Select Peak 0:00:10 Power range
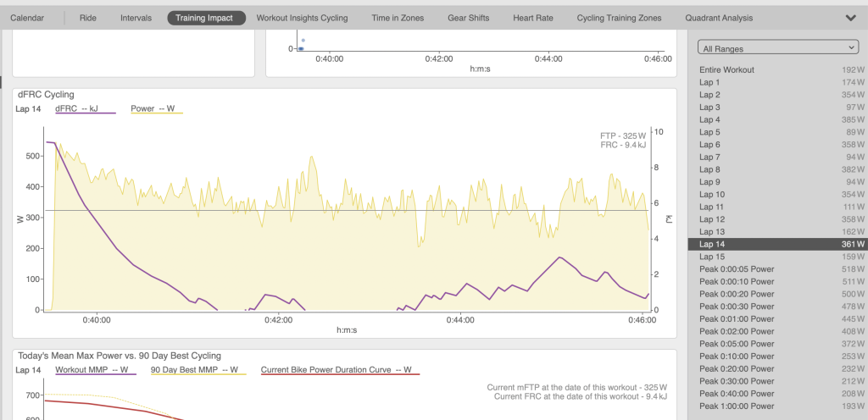Screen dimensions: 868x420 pos(778,281)
